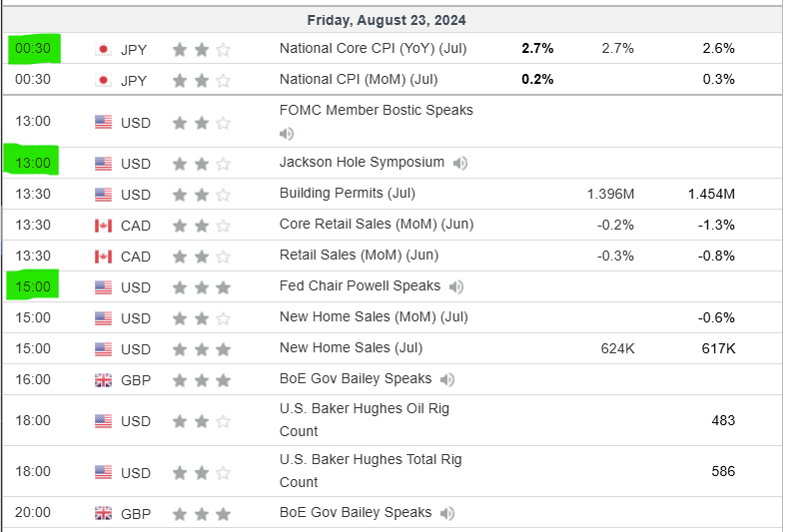Click speaker icon beside Jackson Hole Symposium
Image resolution: width=786 pixels, height=532 pixels.
(459, 163)
